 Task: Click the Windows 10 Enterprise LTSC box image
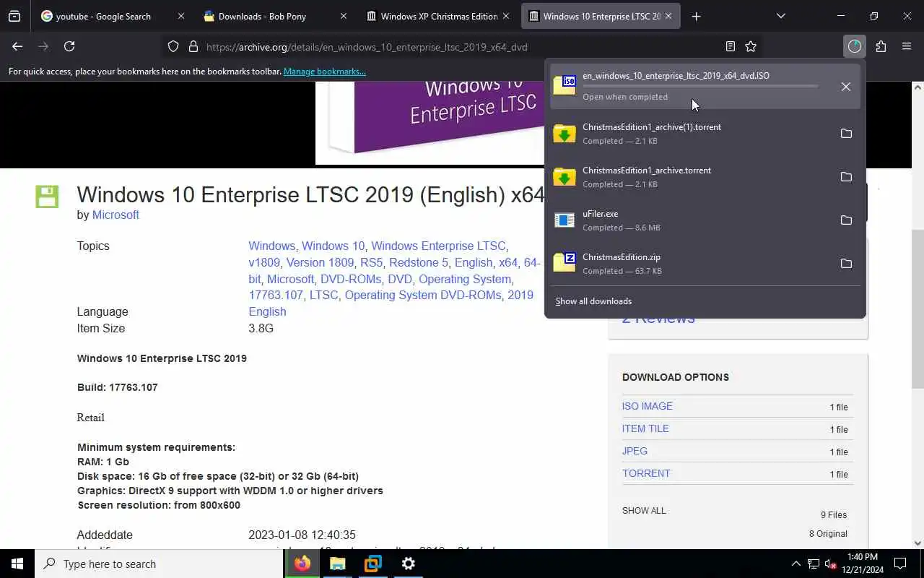(x=430, y=122)
